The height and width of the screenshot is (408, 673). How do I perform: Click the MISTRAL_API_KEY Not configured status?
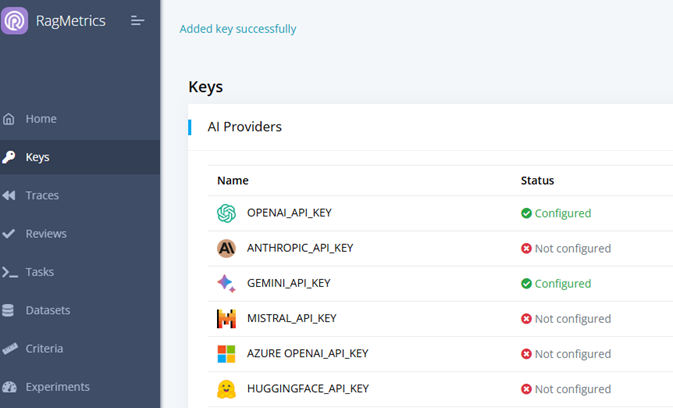(x=565, y=319)
